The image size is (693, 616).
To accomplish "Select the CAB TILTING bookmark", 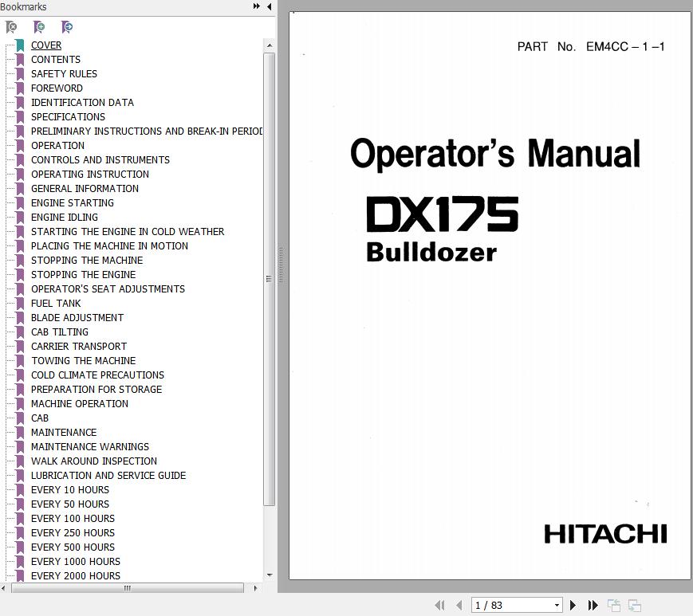I will (59, 332).
